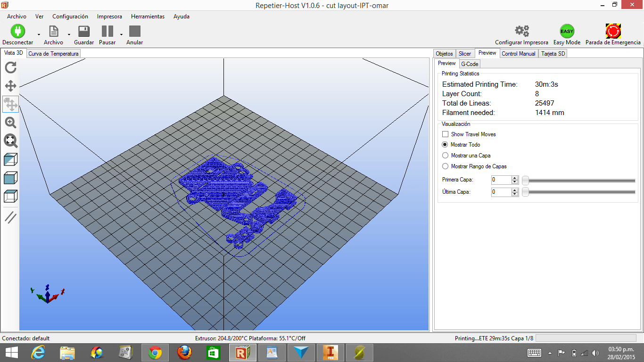Open the on-screen keyboard tray icon
This screenshot has width=644, height=362.
tap(534, 353)
